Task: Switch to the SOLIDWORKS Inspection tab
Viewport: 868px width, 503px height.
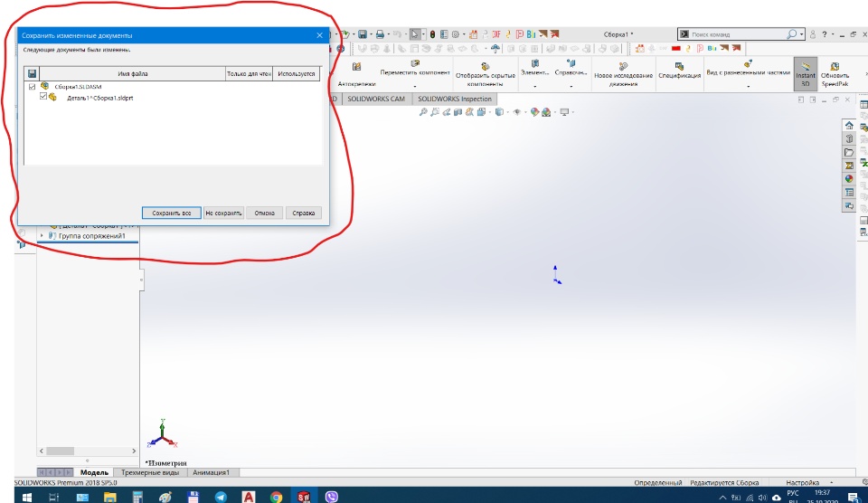Action: tap(455, 99)
